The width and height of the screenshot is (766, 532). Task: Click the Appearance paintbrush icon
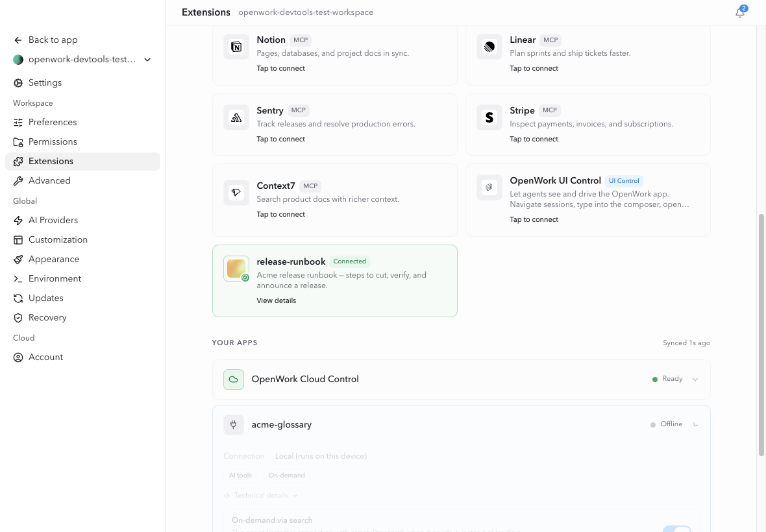[x=18, y=260]
